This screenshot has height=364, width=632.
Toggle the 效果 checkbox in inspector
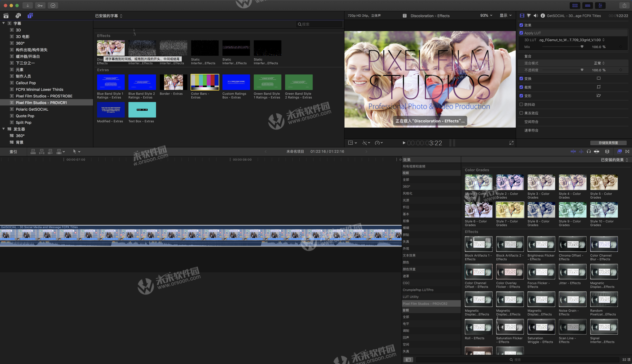click(x=521, y=25)
